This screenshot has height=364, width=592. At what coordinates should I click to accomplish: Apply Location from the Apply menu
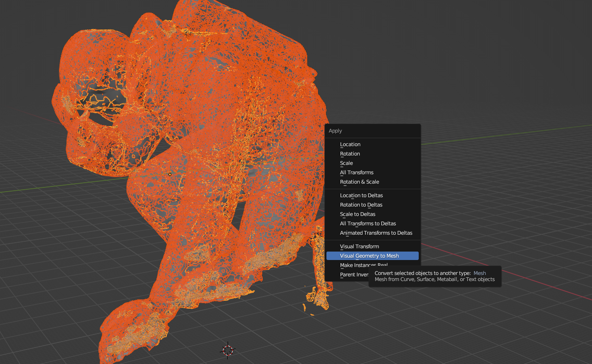[x=350, y=144]
